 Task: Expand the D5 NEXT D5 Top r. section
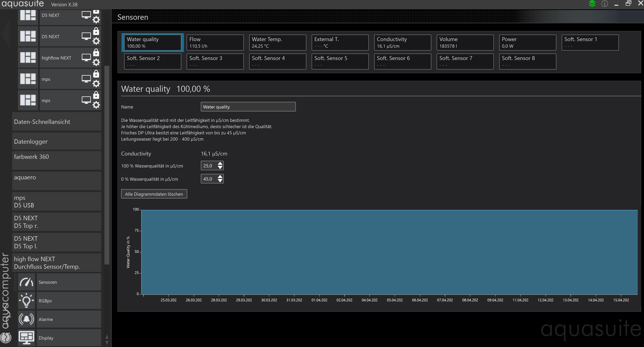coord(56,222)
